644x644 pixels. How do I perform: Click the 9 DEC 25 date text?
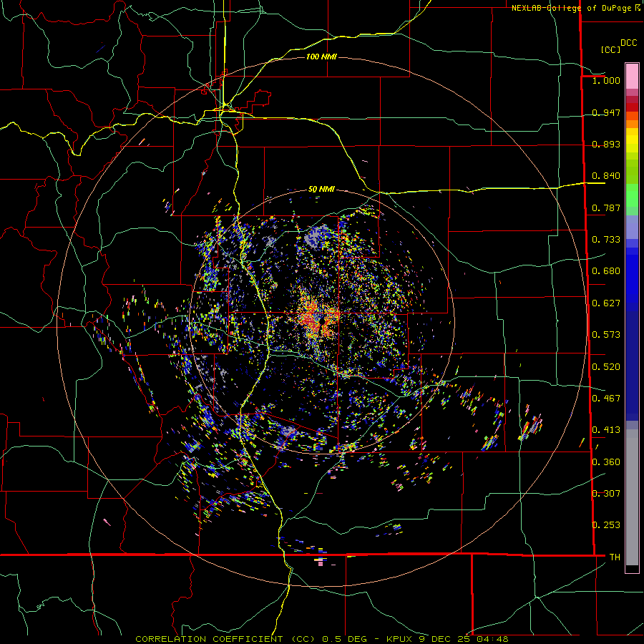tap(445, 639)
